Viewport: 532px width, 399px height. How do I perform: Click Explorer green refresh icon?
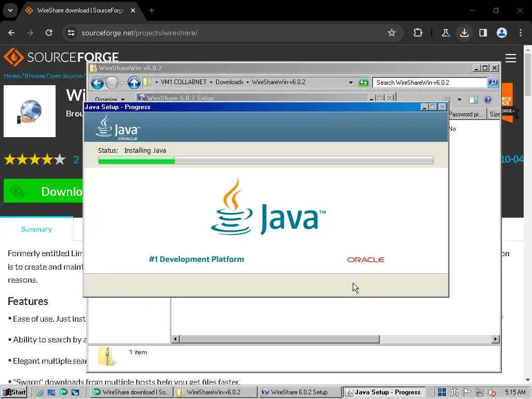click(x=364, y=83)
